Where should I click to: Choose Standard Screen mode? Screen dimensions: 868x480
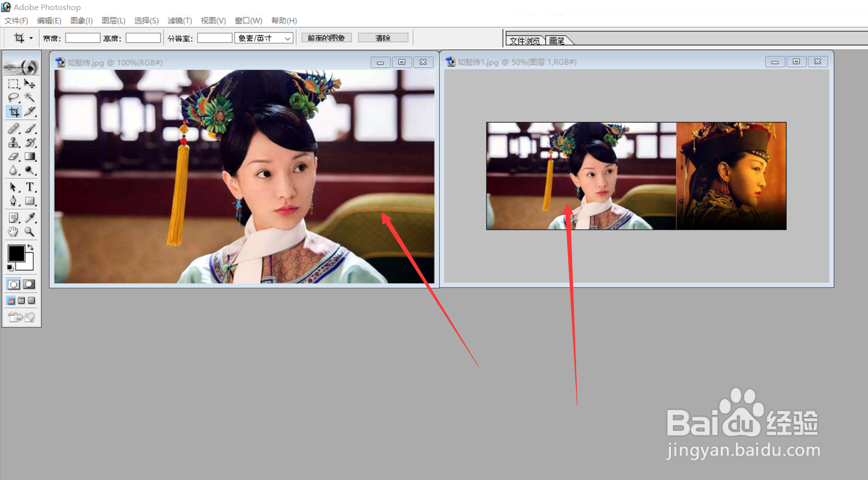pyautogui.click(x=11, y=301)
